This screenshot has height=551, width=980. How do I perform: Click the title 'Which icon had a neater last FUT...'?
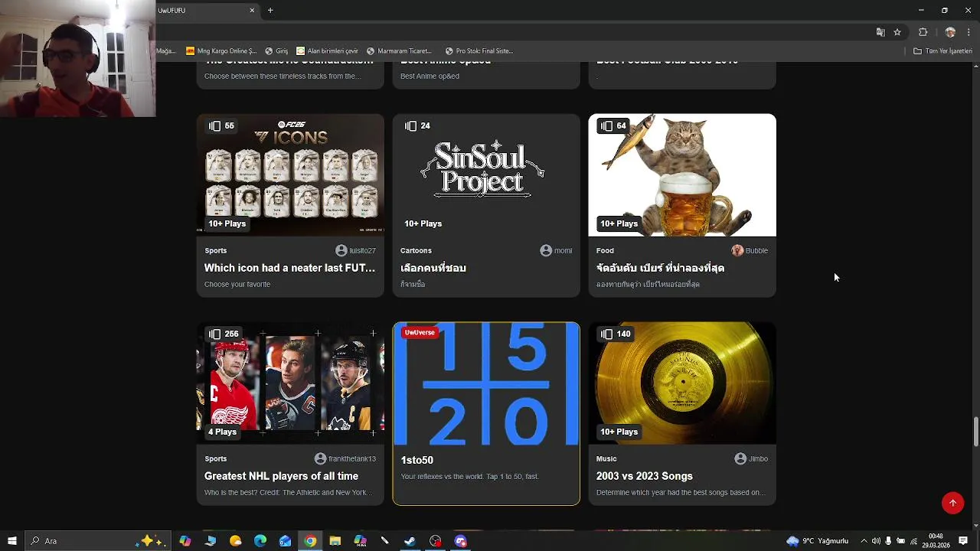[x=289, y=268]
